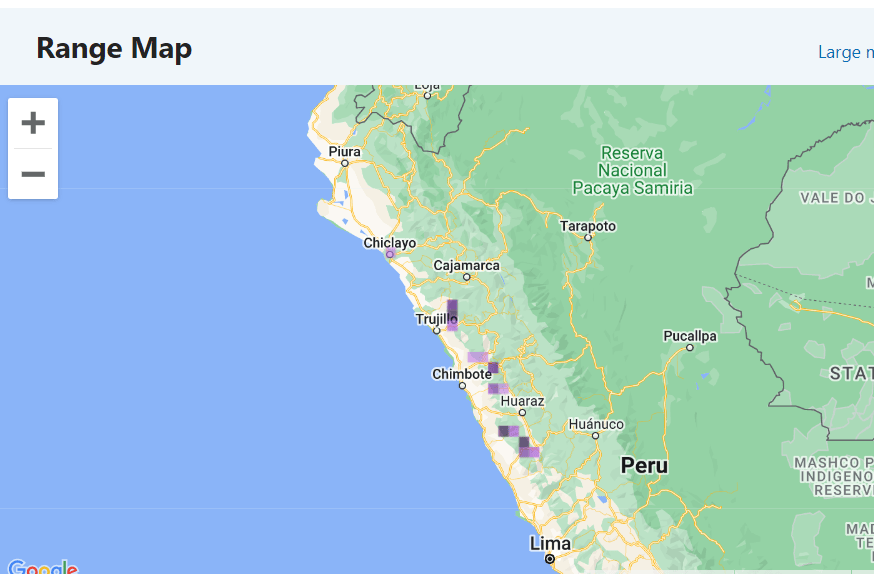Click the Tarapoto city marker
874x574 pixels.
pos(587,237)
